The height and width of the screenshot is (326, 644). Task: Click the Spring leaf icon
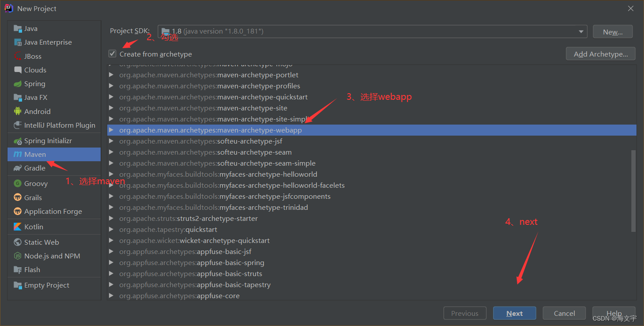click(x=18, y=84)
